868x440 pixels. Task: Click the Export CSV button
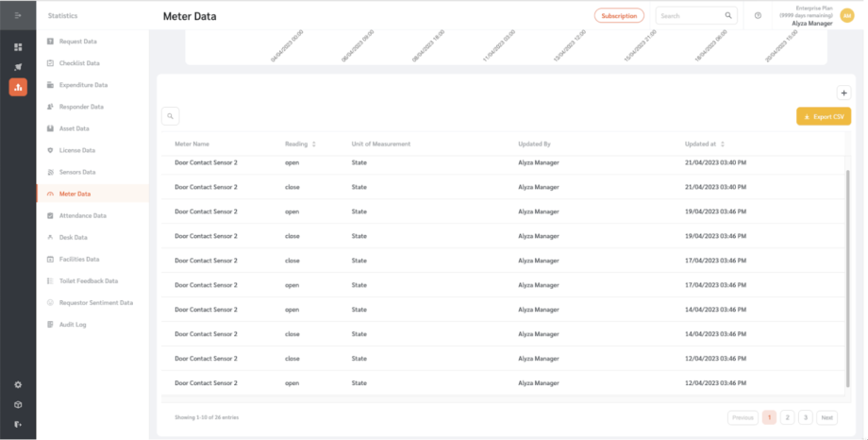click(x=824, y=116)
